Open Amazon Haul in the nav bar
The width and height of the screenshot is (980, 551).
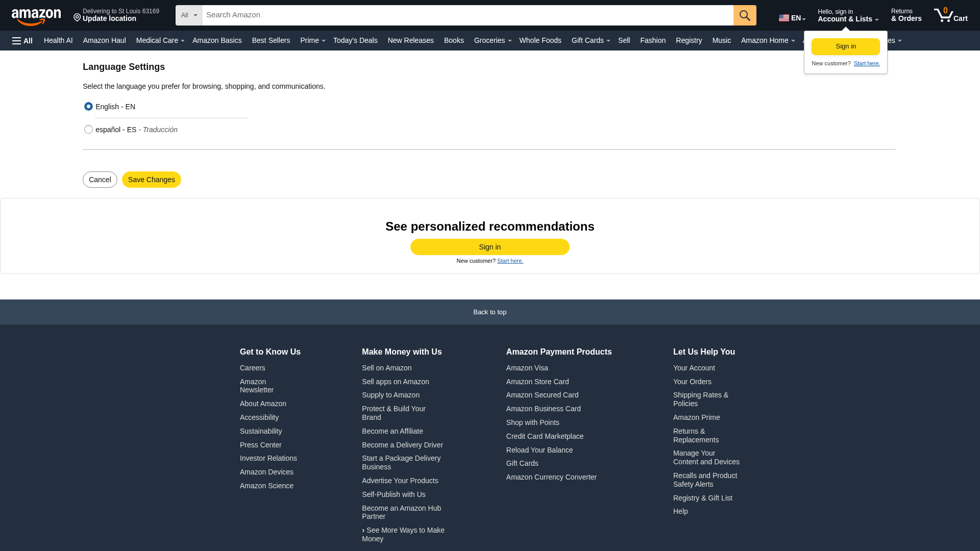(x=104, y=40)
